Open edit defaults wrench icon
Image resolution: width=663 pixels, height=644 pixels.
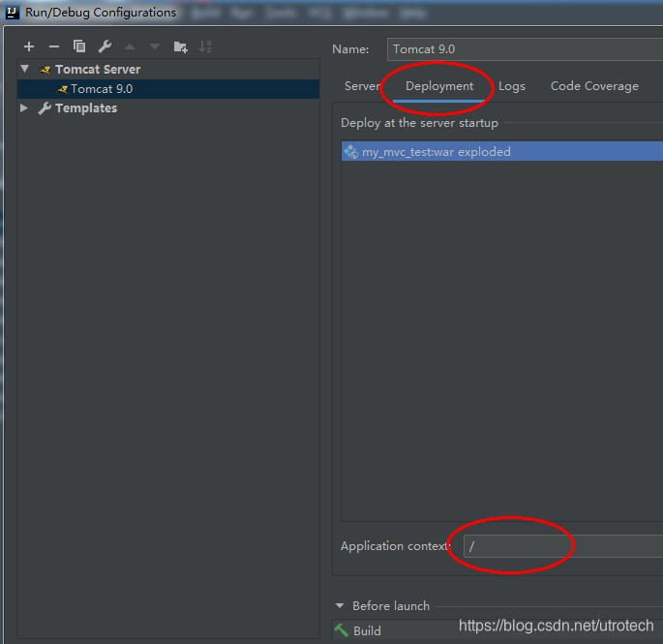[105, 46]
